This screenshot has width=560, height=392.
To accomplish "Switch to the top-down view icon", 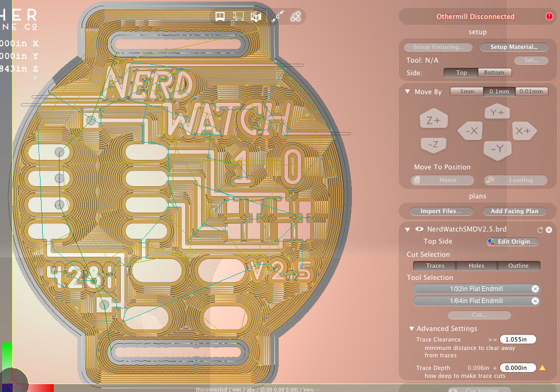I will (238, 16).
